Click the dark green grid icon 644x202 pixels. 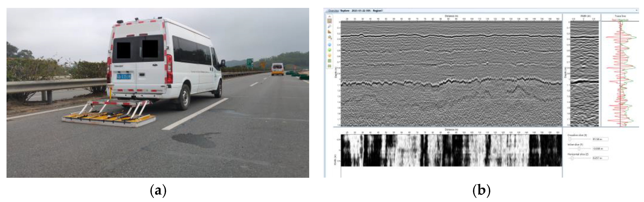(x=330, y=61)
